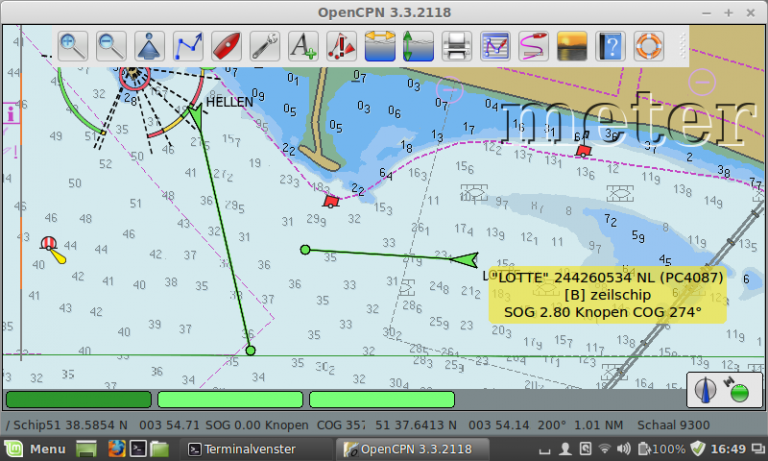This screenshot has width=768, height=461.
Task: Click the AIS targets display icon
Action: pyautogui.click(x=341, y=46)
